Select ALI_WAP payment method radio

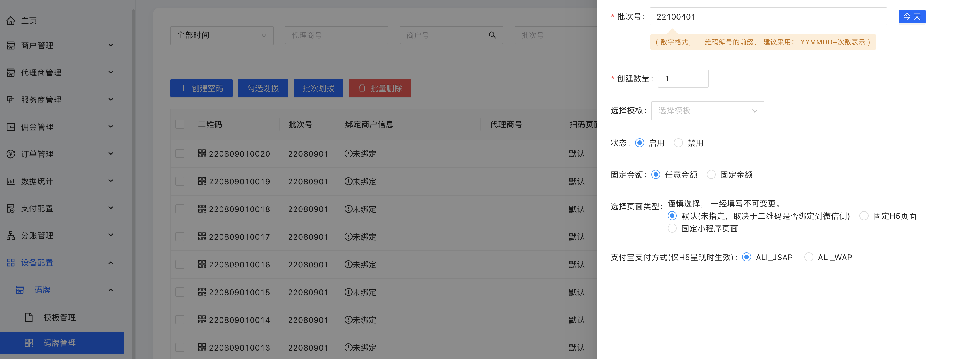[x=809, y=257]
